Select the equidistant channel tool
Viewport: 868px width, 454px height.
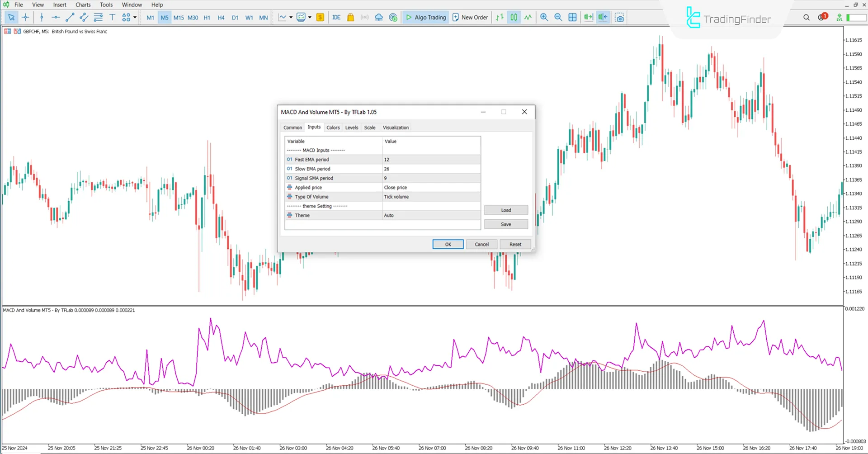pos(84,17)
